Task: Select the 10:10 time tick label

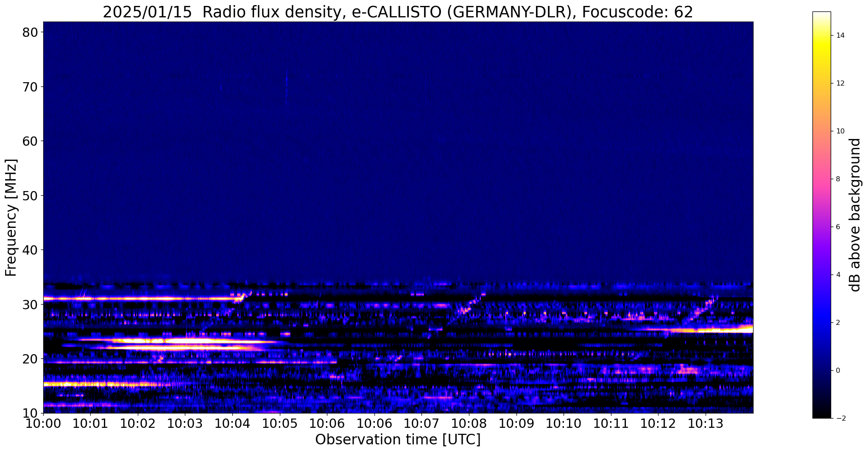Action: [x=564, y=424]
